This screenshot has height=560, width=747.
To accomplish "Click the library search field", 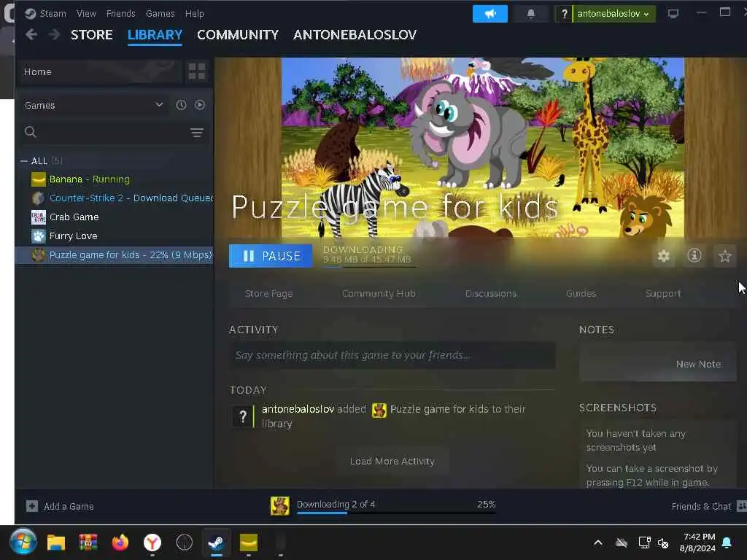I will [115, 132].
